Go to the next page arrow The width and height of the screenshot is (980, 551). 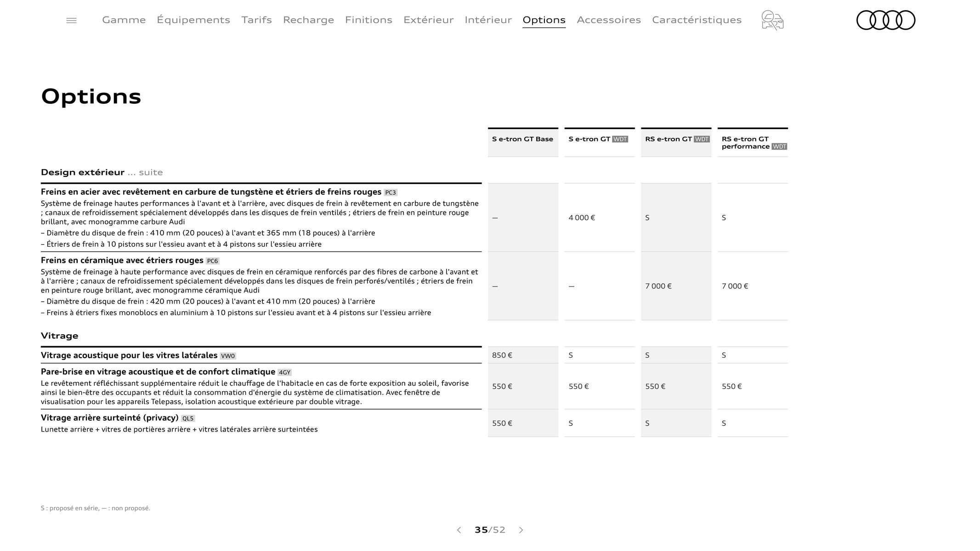coord(521,530)
